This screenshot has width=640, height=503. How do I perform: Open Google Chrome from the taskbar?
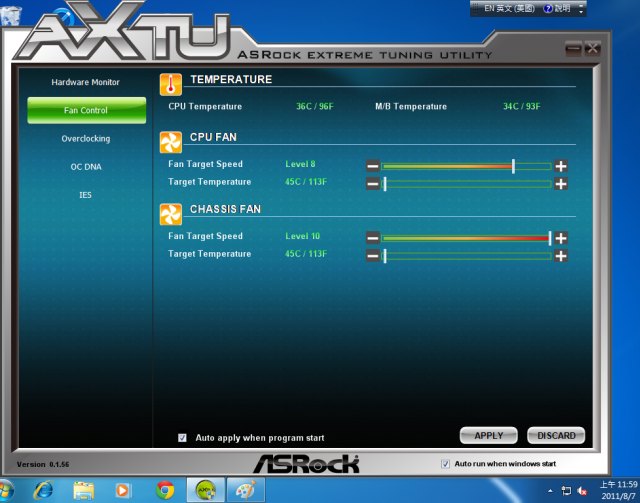165,490
